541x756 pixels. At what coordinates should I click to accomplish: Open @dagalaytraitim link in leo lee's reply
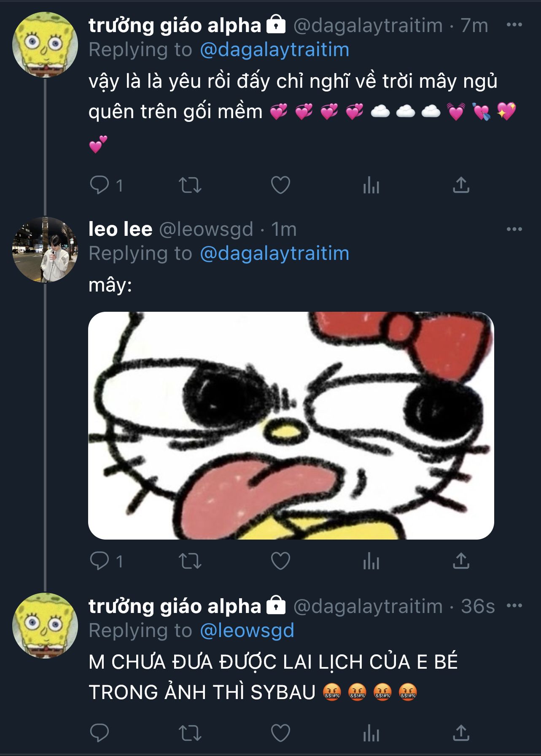tap(275, 254)
